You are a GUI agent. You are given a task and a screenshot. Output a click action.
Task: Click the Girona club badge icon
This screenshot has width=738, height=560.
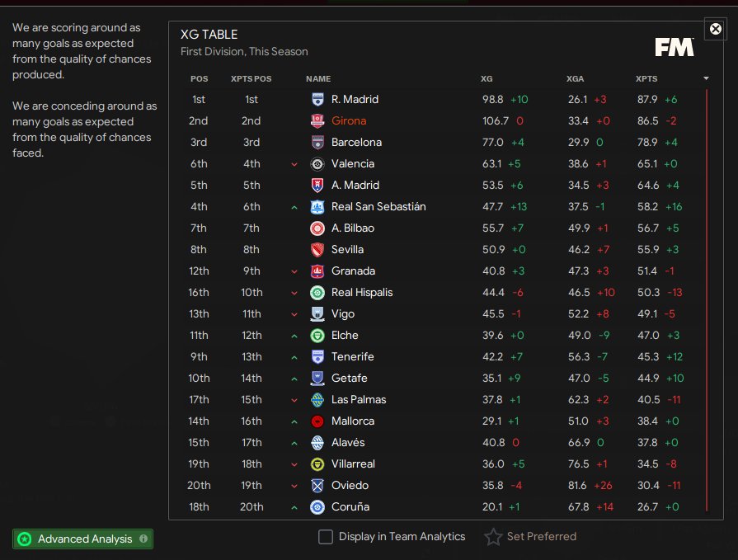pos(317,121)
